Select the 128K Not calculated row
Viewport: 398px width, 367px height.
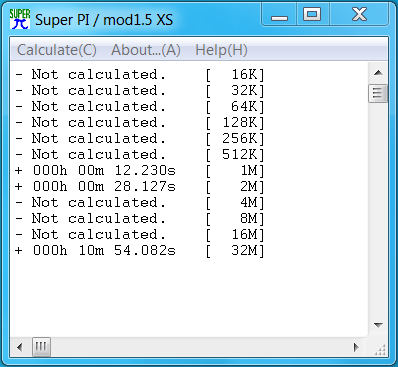(140, 123)
